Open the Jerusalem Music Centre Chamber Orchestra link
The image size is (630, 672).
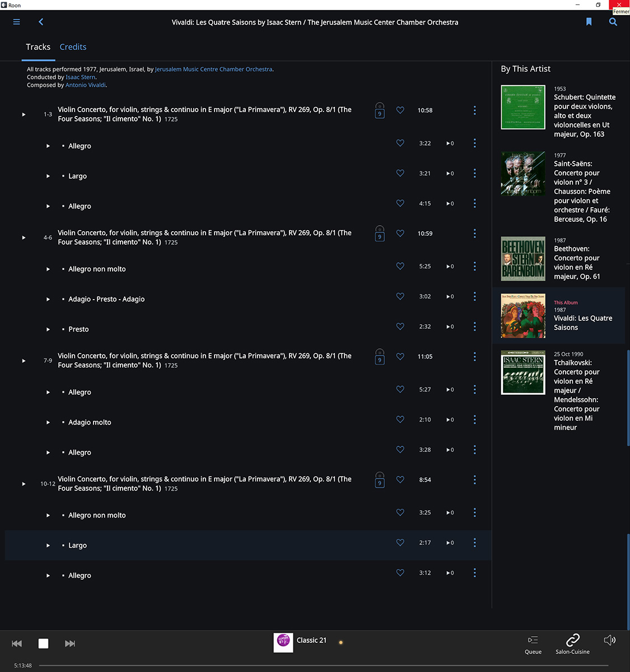pyautogui.click(x=213, y=69)
